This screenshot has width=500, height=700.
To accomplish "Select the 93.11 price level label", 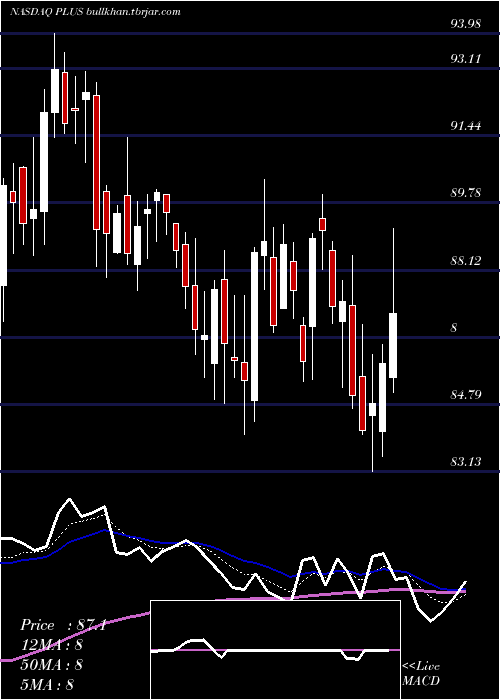I will coord(466,58).
